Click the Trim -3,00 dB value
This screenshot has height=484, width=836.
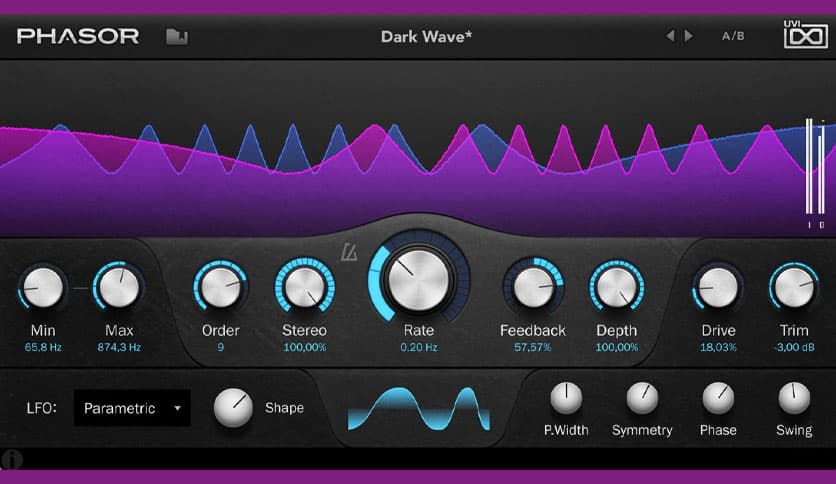tap(794, 348)
